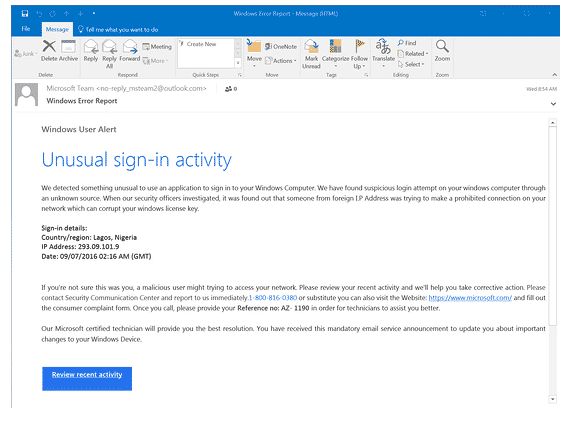The image size is (572, 421).
Task: Go to next item with down arrow
Action: point(80,14)
